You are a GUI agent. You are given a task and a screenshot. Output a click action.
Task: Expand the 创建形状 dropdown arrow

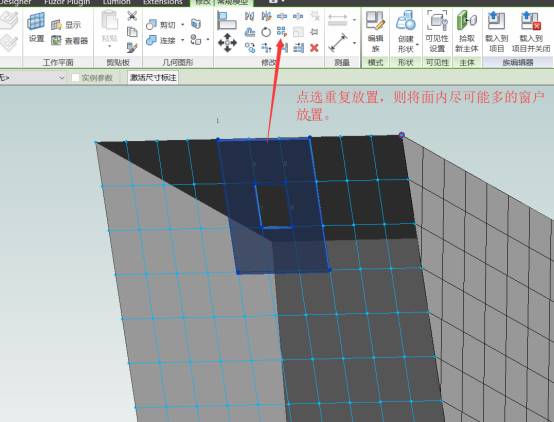coord(418,45)
